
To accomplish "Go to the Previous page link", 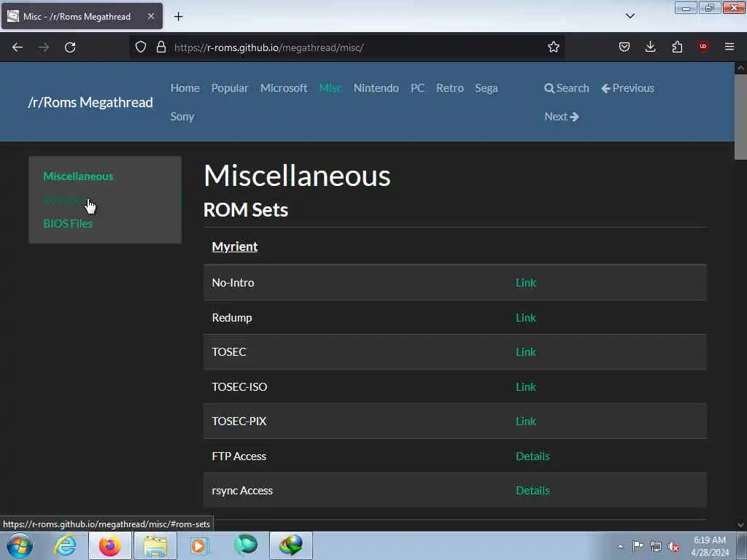I will click(627, 88).
